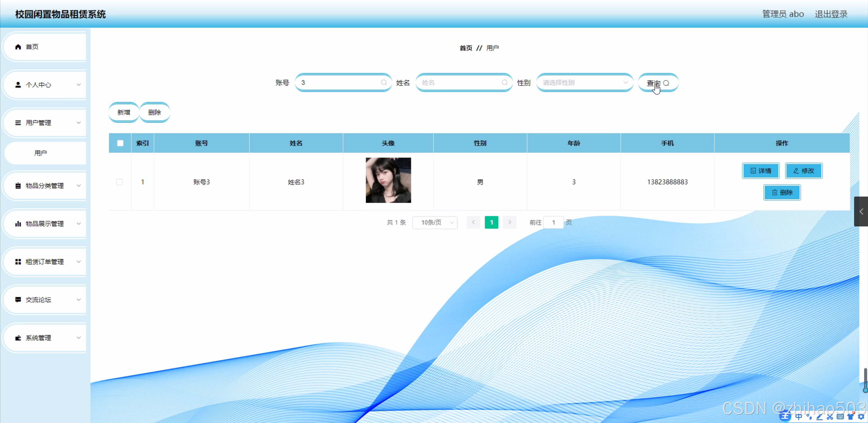Click the clipboard icon for 物品分类管理
868x423 pixels.
[18, 186]
